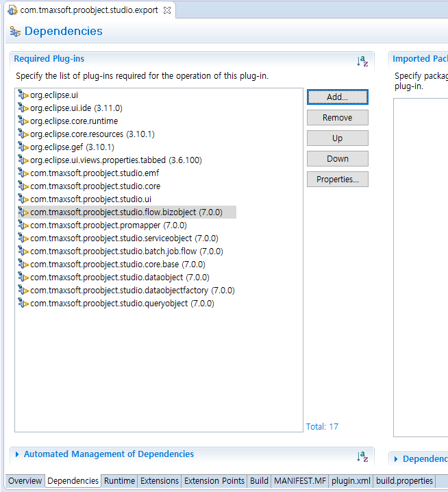Open the plugin.xml tab
This screenshot has width=448, height=492.
(x=351, y=481)
